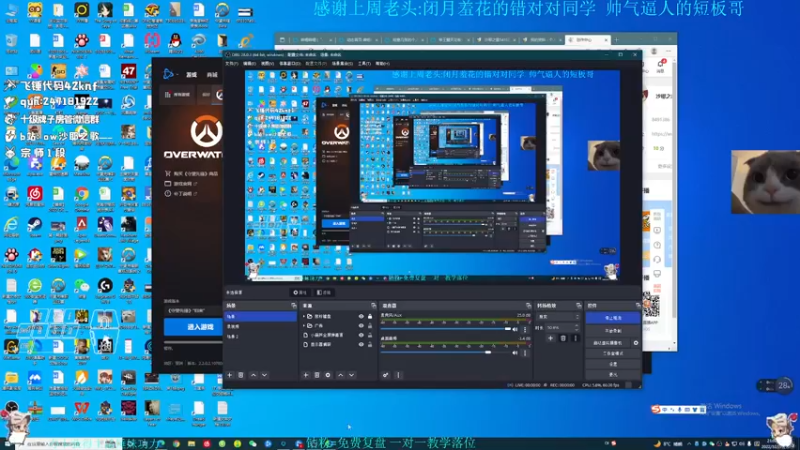Adjust transition duration stepper arrows
The height and width of the screenshot is (450, 800).
(x=577, y=328)
